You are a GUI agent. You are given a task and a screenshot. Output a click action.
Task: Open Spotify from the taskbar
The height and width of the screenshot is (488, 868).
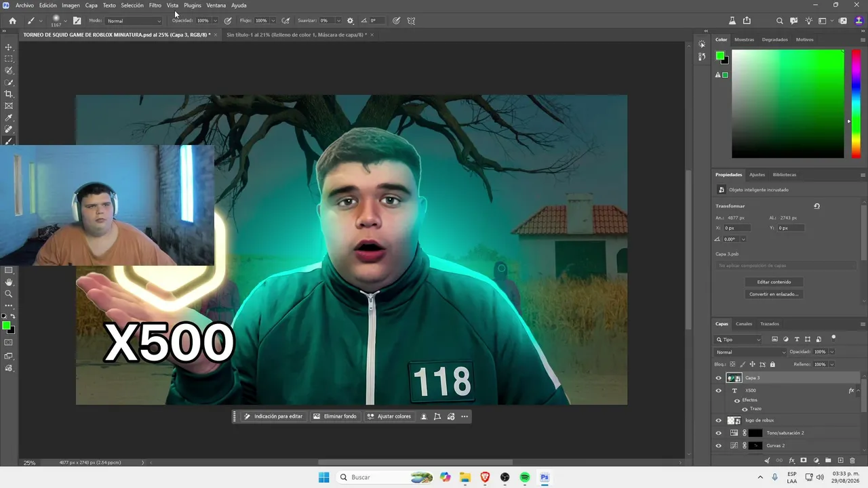point(525,477)
